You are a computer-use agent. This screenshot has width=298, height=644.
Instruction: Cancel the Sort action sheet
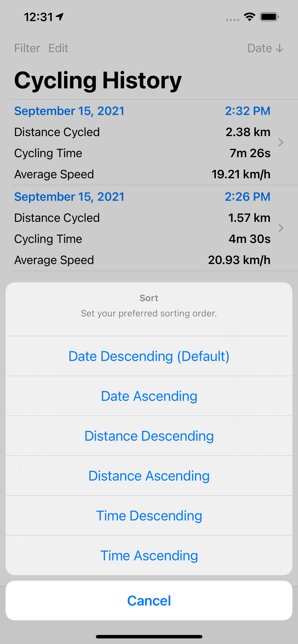tap(149, 600)
